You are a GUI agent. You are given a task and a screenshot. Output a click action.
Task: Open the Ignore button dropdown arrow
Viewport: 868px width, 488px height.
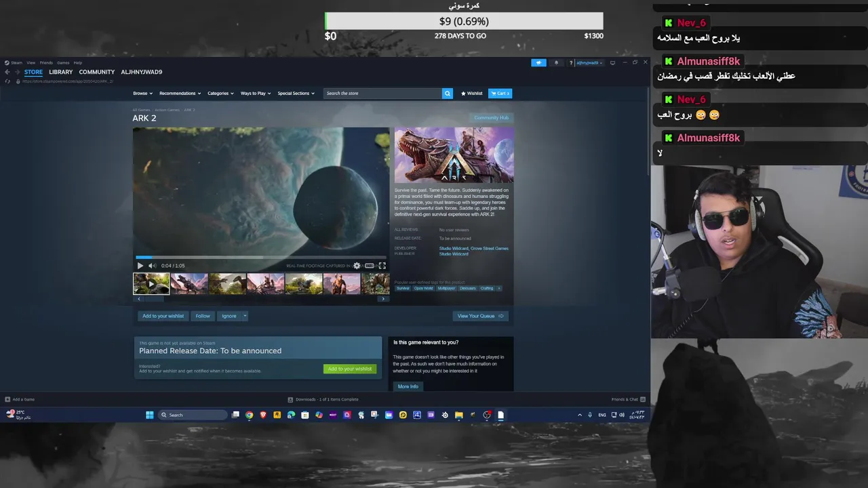pos(245,316)
